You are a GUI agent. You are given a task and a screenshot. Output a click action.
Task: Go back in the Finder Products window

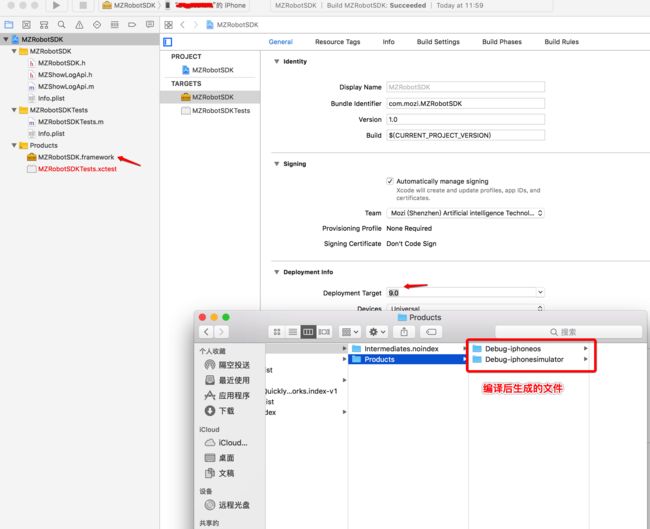206,332
